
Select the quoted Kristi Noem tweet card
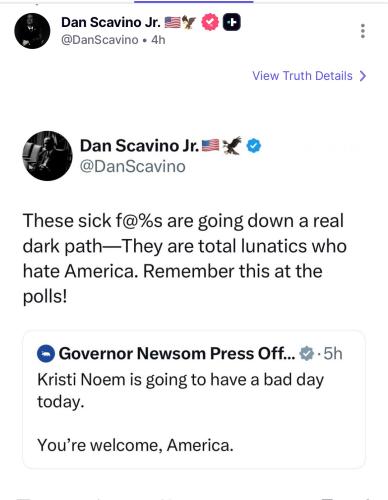(194, 399)
